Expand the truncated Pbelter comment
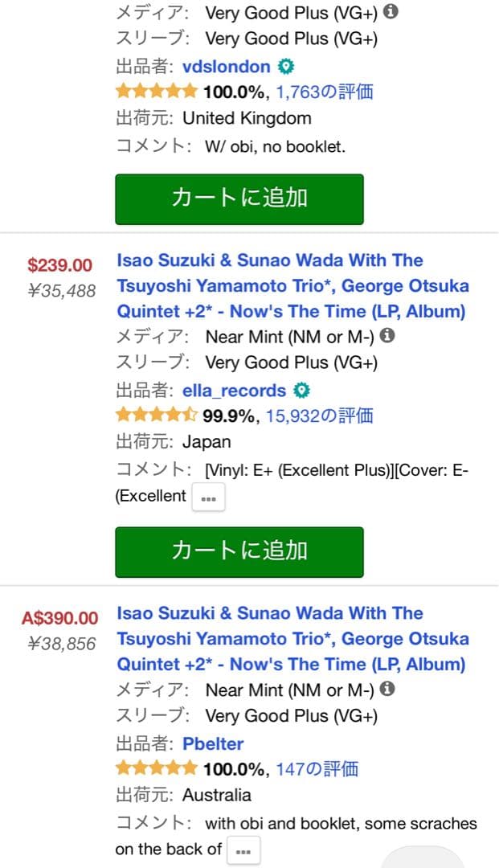 (243, 850)
